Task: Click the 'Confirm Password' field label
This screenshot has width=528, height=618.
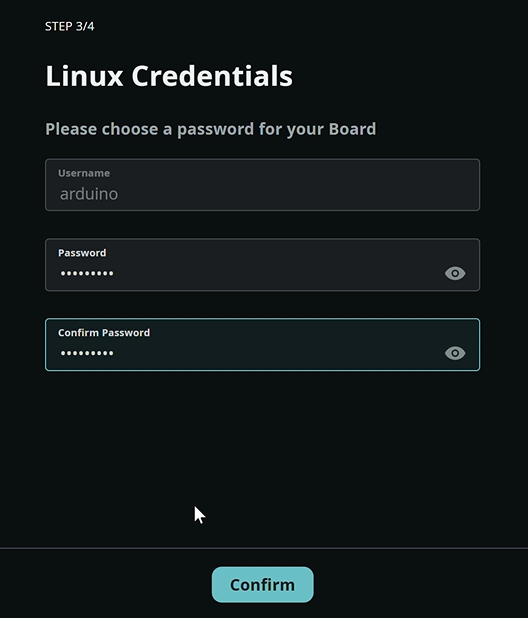Action: [104, 333]
